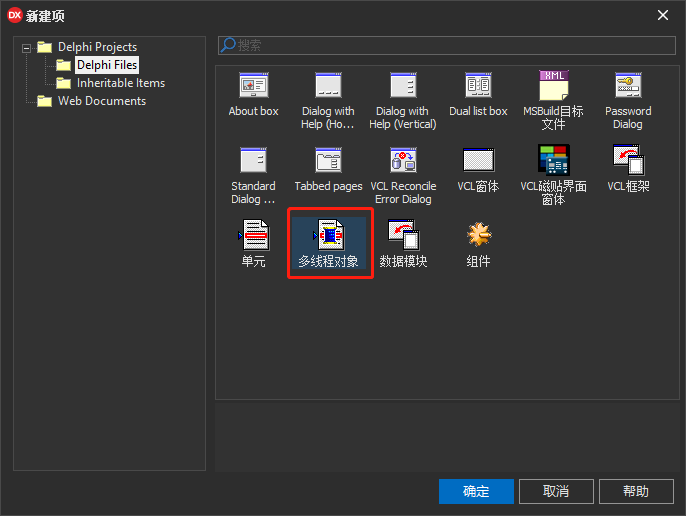
Task: Select the 组件 component icon
Action: [x=479, y=234]
